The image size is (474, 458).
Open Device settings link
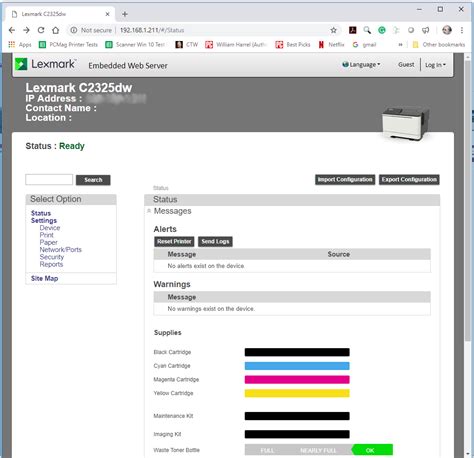(x=50, y=228)
